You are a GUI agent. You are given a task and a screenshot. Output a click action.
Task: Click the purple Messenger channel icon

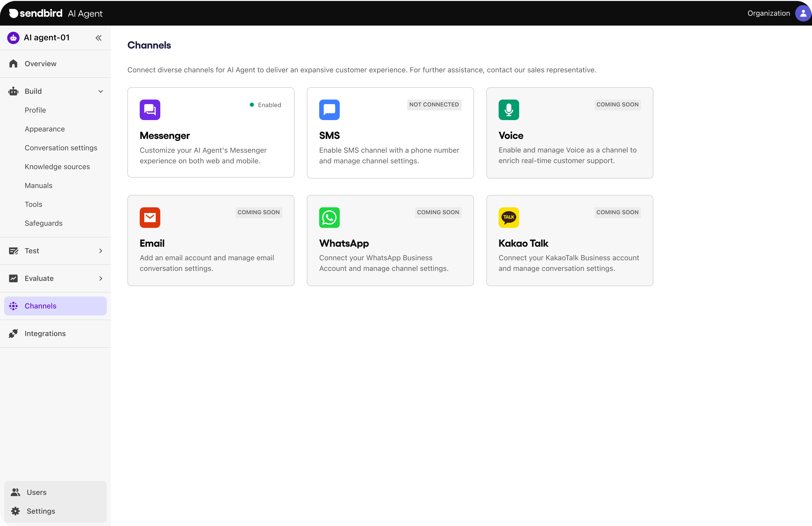click(x=150, y=110)
